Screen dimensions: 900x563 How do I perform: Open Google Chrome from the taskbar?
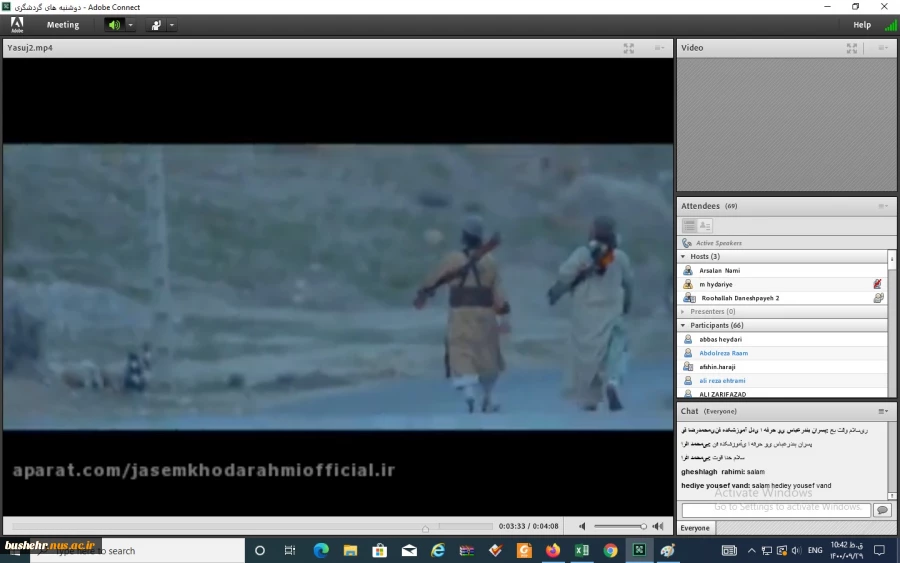tap(610, 551)
